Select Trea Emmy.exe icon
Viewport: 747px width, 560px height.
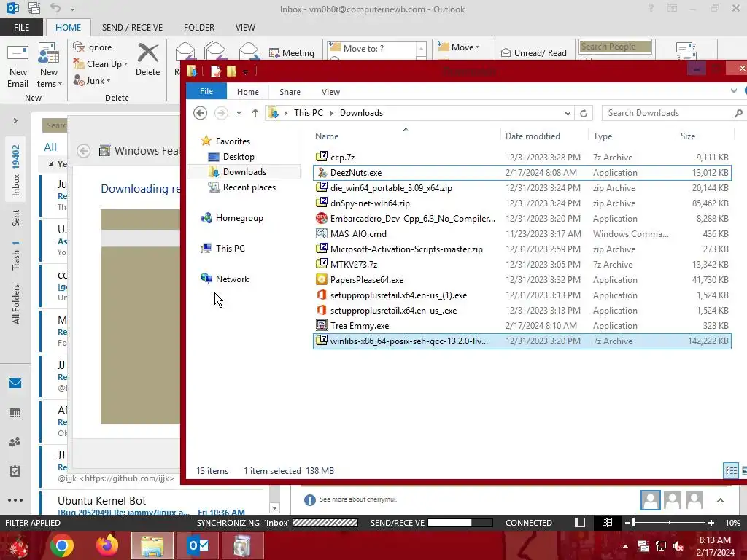(322, 325)
